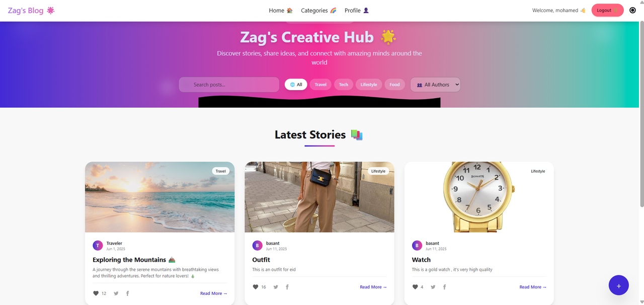Toggle the dark mode theme switch

point(632,10)
